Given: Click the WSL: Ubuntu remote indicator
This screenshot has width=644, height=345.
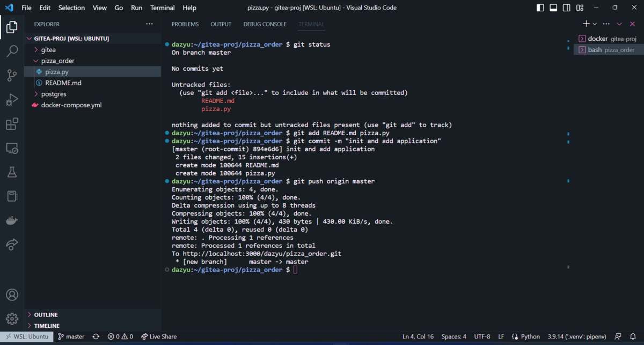Looking at the screenshot, I should (27, 336).
